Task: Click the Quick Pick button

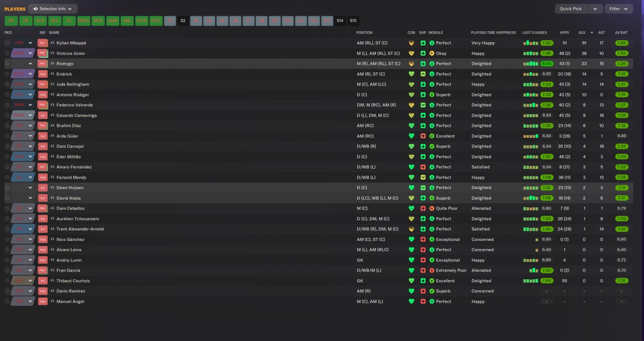Action: (x=571, y=9)
